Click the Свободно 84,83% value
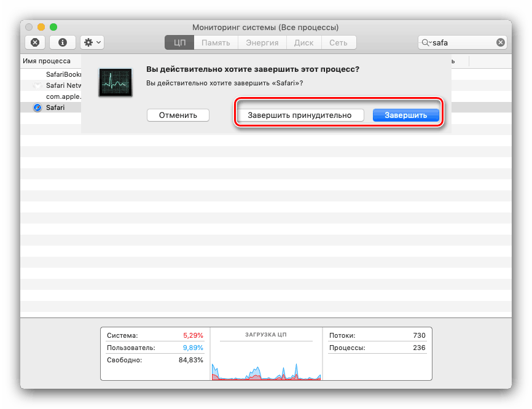Image resolution: width=532 pixels, height=409 pixels. 190,360
